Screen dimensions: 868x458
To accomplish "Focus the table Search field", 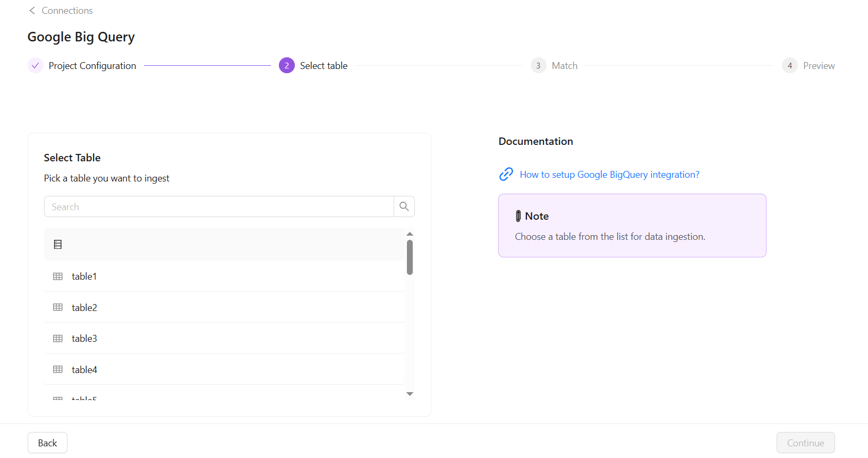I will 219,207.
